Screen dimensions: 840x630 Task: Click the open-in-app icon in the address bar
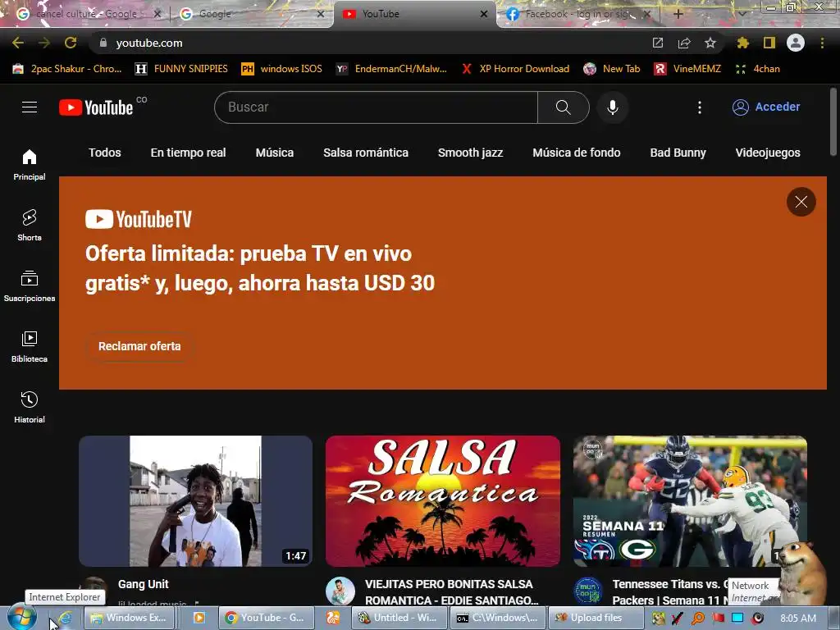coord(657,43)
